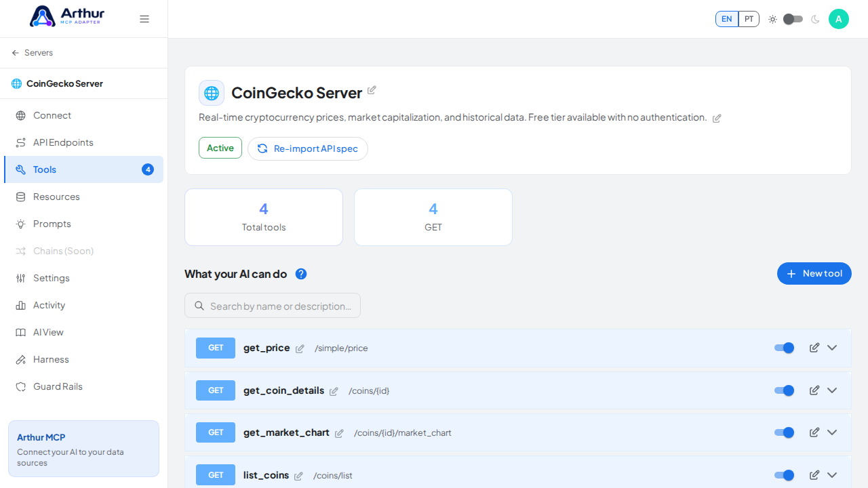Viewport: 868px width, 488px height.
Task: Edit the server description pencil icon
Action: click(x=717, y=118)
